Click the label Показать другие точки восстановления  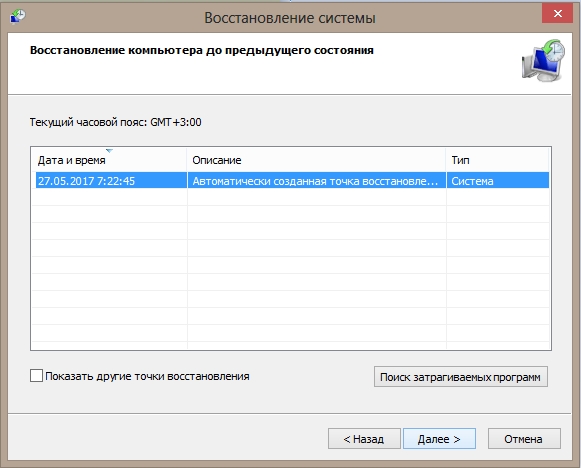pos(147,376)
